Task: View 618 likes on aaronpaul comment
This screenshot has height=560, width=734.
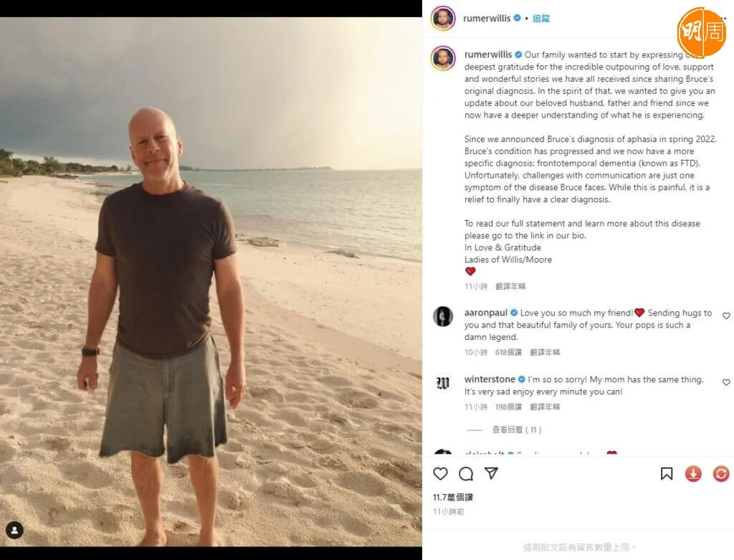Action: coord(508,352)
